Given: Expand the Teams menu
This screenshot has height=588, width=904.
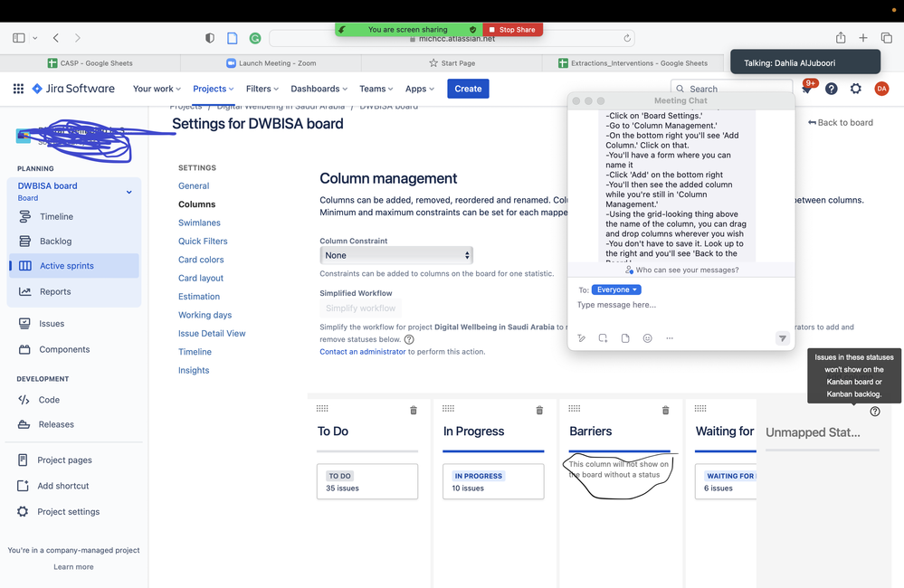Looking at the screenshot, I should [376, 89].
